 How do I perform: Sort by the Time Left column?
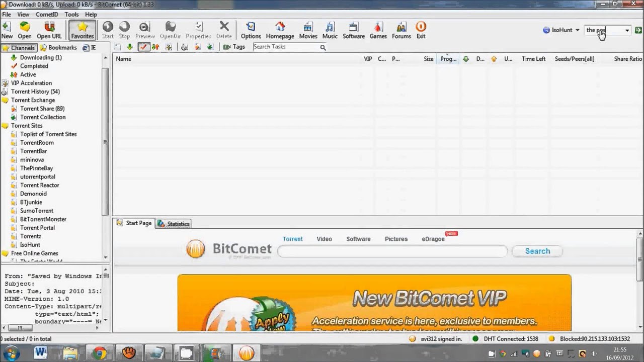(x=533, y=59)
